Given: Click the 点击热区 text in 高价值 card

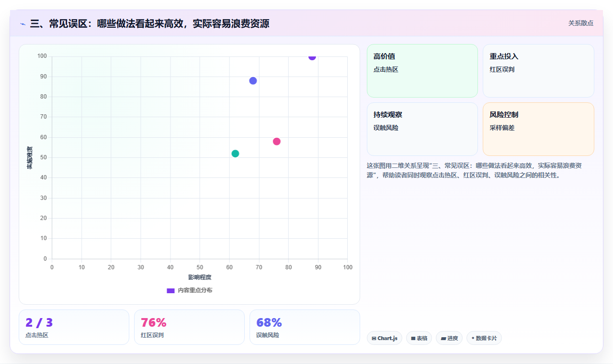Looking at the screenshot, I should [x=386, y=70].
